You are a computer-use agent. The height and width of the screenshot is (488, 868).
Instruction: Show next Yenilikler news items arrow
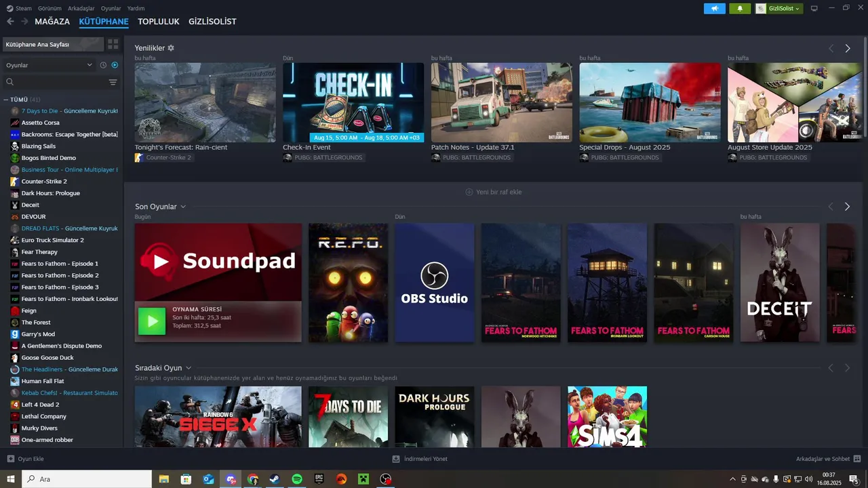click(848, 48)
